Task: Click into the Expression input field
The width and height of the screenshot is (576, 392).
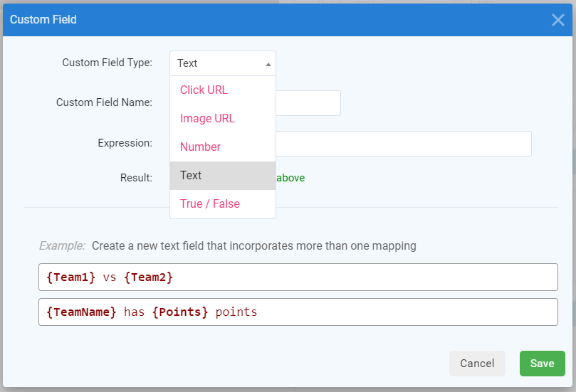Action: pos(402,144)
